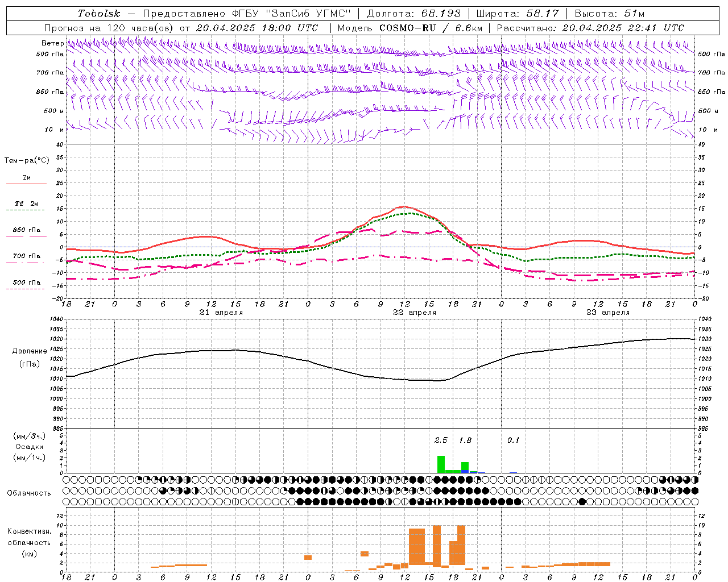This screenshot has width=728, height=582.
Task: Click the 'Конвективн.' convective cloud label
Action: 29,531
